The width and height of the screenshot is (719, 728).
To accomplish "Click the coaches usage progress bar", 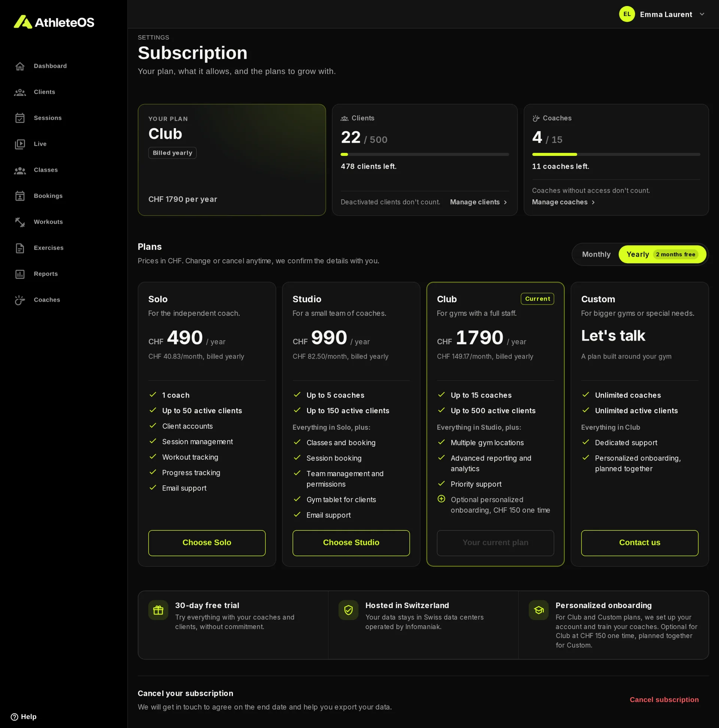I will pyautogui.click(x=616, y=154).
